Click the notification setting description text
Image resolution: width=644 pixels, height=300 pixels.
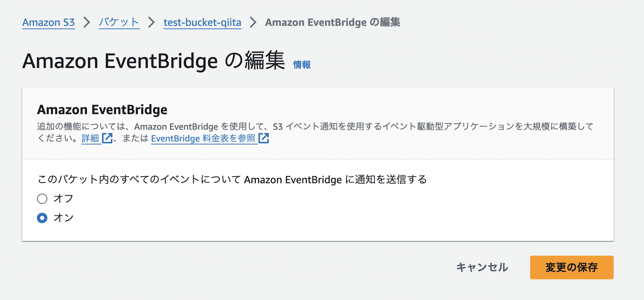point(231,180)
